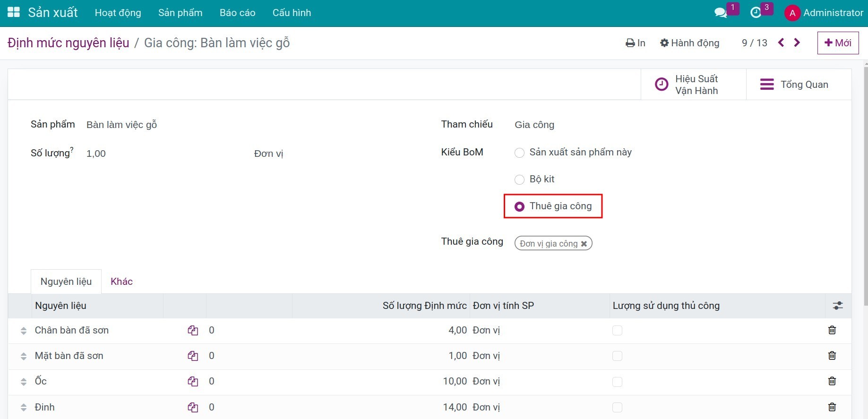Click the copy icon in Chân bàn đã sơn row

click(193, 331)
